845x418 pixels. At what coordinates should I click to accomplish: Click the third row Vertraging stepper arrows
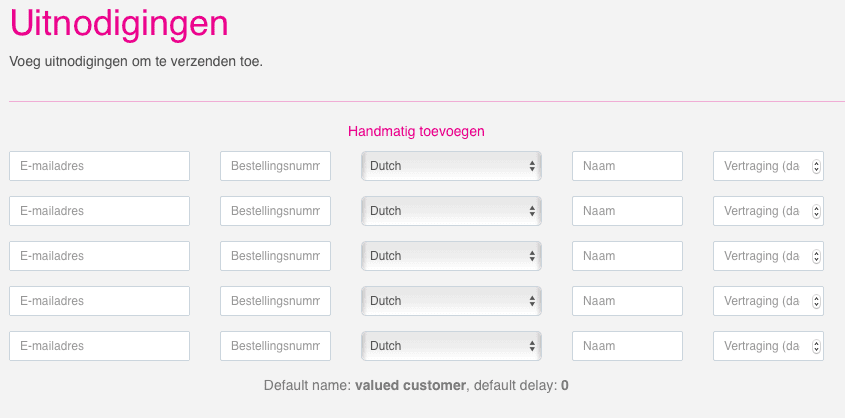click(816, 256)
